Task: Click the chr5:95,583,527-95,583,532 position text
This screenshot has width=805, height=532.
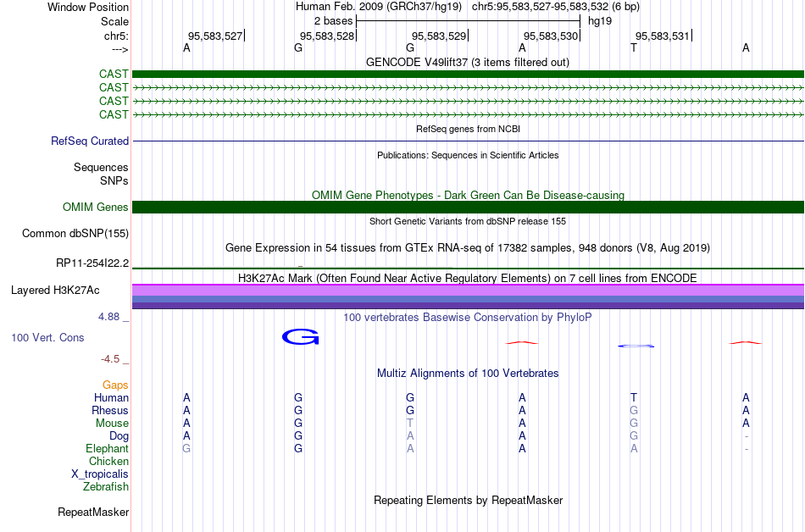Action: [556, 7]
